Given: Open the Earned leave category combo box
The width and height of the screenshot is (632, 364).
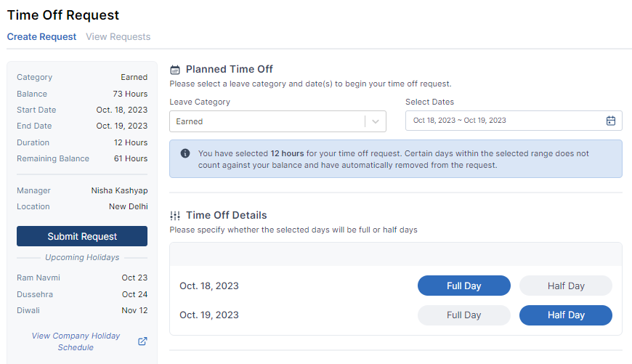Looking at the screenshot, I should (277, 121).
